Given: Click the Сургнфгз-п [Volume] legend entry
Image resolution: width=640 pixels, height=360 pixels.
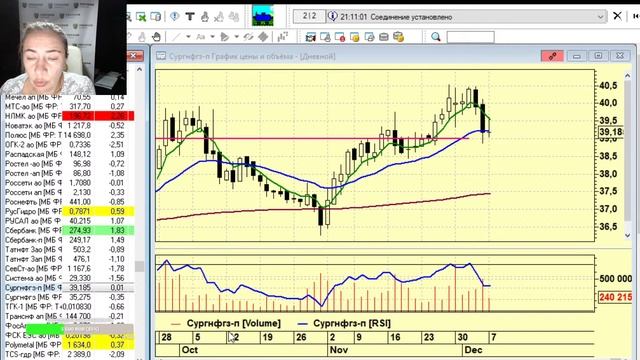Looking at the screenshot, I should (x=226, y=323).
